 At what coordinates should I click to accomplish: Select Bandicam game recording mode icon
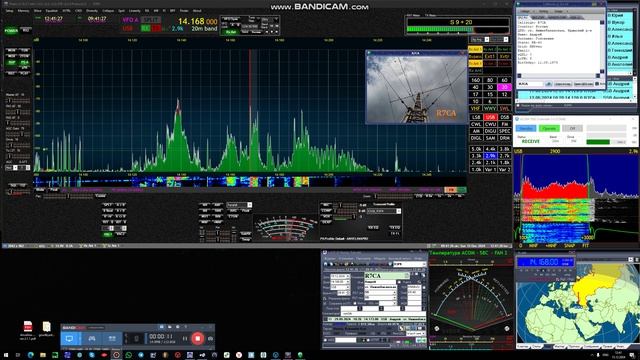click(x=92, y=339)
